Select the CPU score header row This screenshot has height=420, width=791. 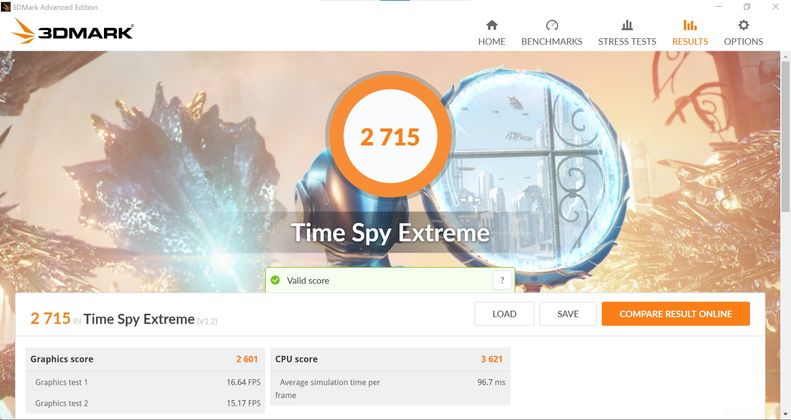coord(390,359)
